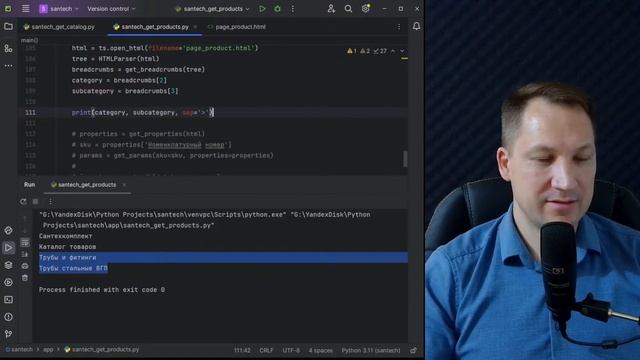Click the main() breadcrumb in editor
The image size is (640, 360).
[x=29, y=40]
